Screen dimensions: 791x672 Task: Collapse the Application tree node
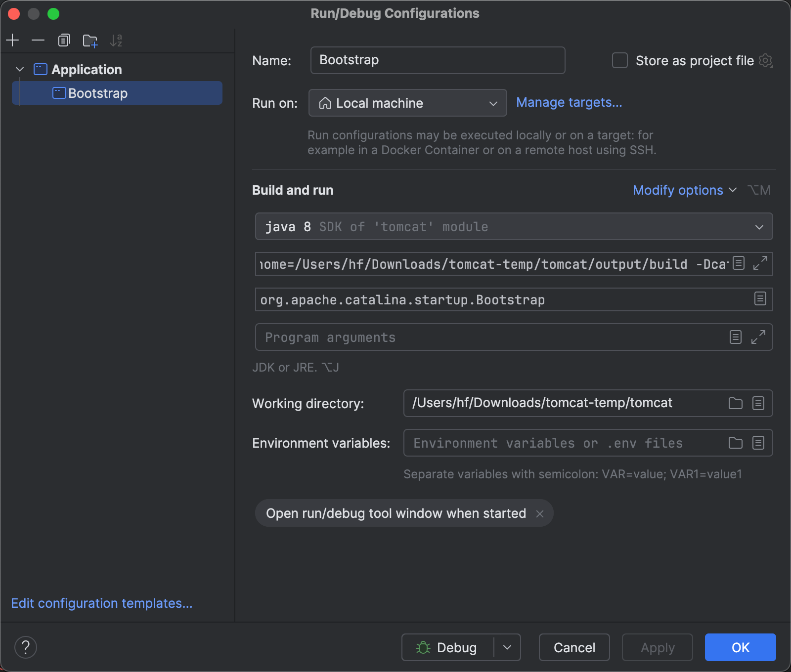(x=20, y=69)
